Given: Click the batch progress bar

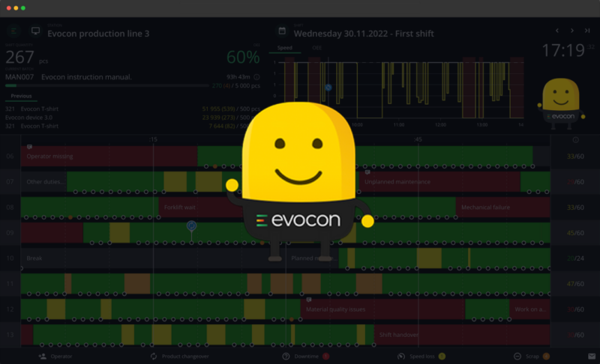Looking at the screenshot, I should click(107, 86).
